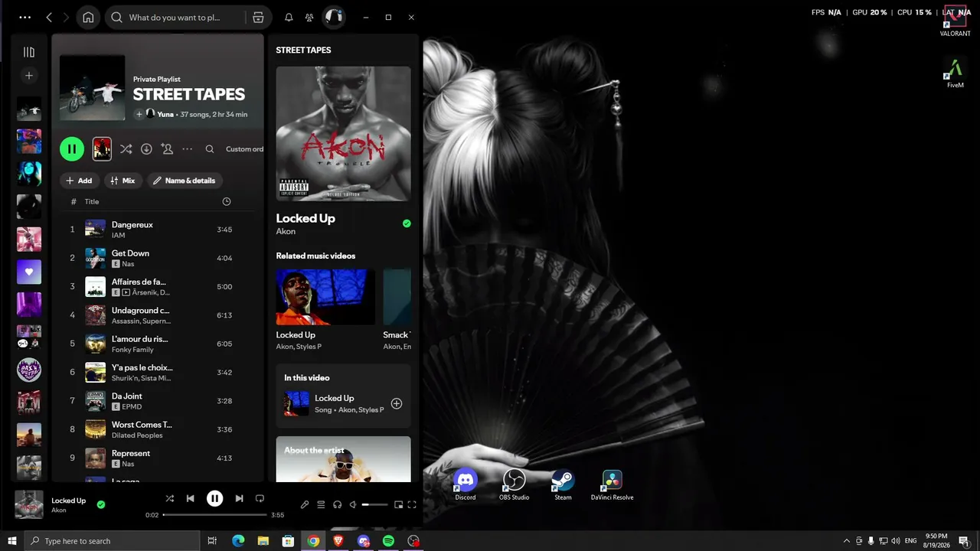Create a new playlist with the sidebar plus
This screenshot has height=551, width=980.
pos(29,75)
